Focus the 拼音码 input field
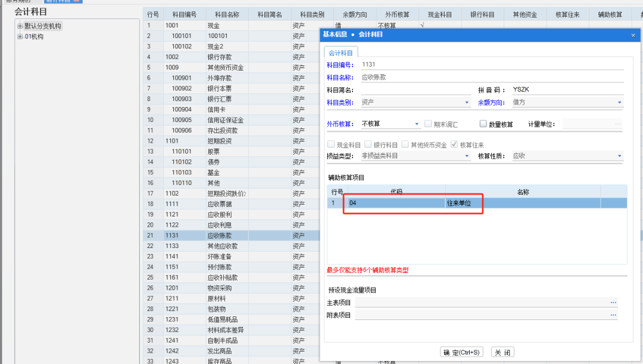 click(x=567, y=90)
